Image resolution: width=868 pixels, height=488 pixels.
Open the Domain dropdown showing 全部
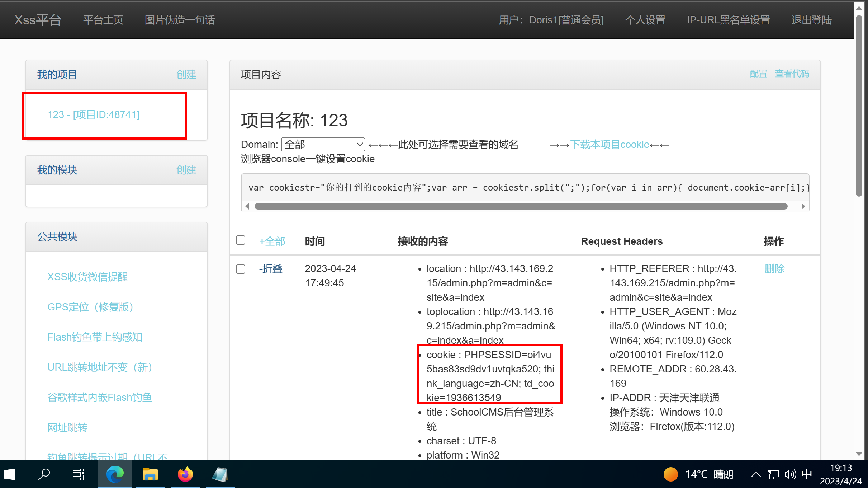(323, 144)
